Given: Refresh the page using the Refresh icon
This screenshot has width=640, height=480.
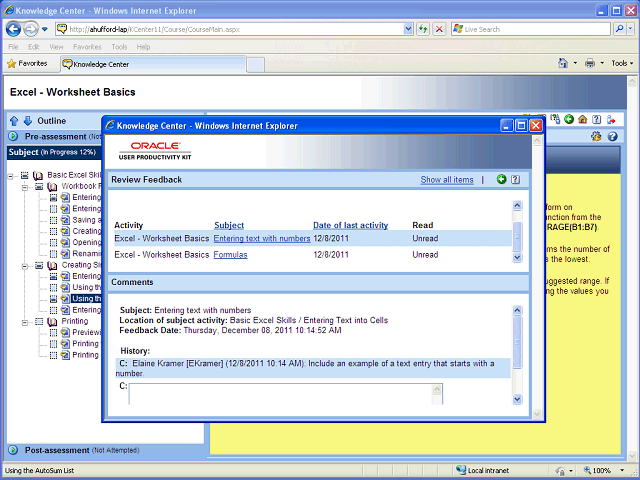Looking at the screenshot, I should click(423, 29).
